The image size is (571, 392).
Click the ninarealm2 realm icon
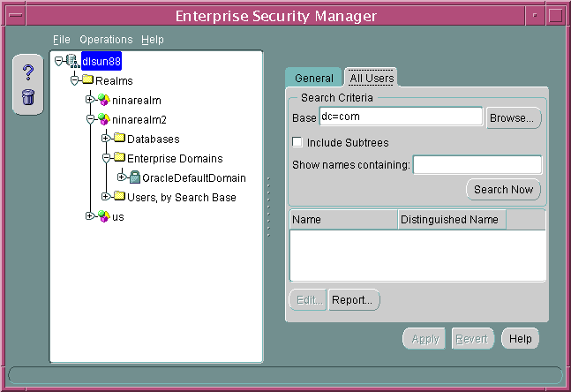(103, 119)
